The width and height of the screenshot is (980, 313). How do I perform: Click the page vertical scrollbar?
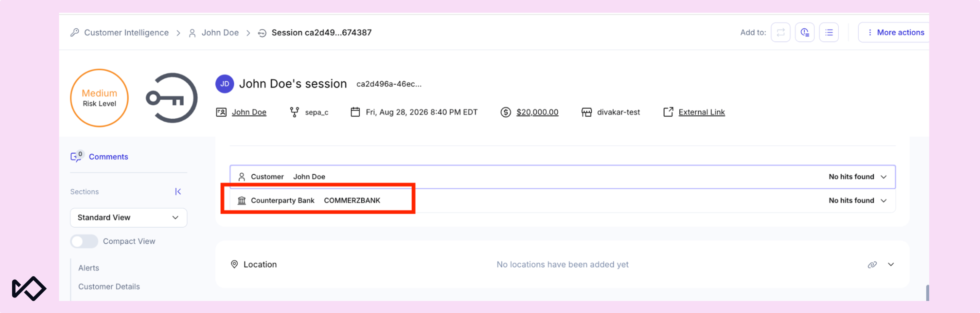pyautogui.click(x=927, y=293)
